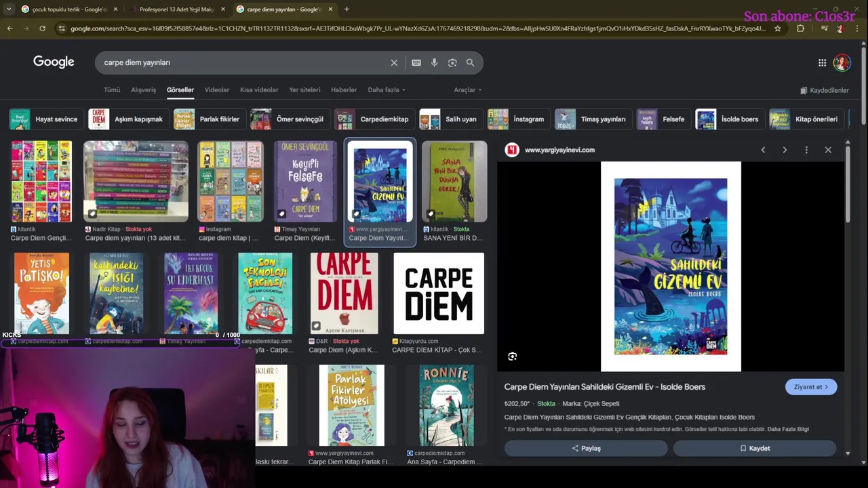
Task: Open the Haberler results tab
Action: [344, 89]
